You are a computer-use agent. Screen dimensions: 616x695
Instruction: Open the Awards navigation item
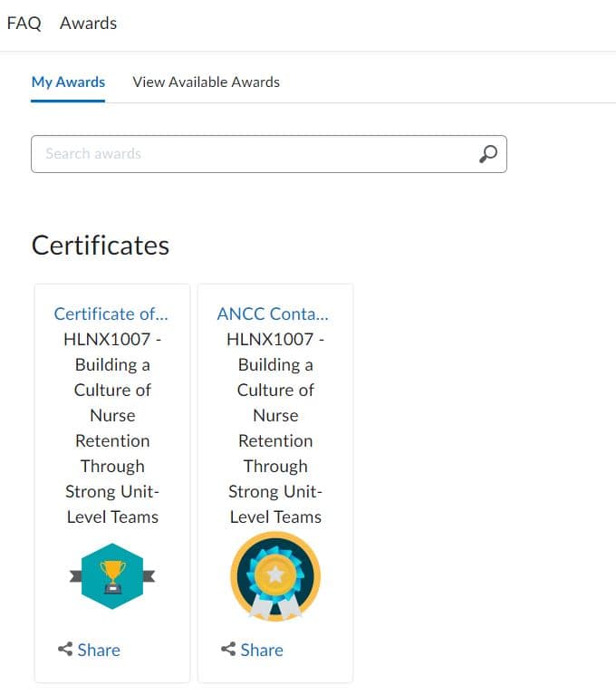pos(88,24)
